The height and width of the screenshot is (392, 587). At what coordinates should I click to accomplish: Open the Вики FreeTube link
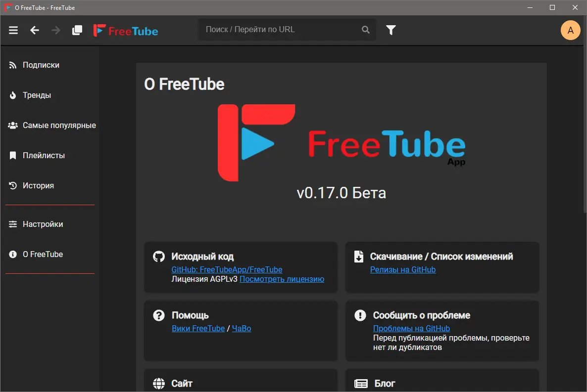(x=198, y=328)
